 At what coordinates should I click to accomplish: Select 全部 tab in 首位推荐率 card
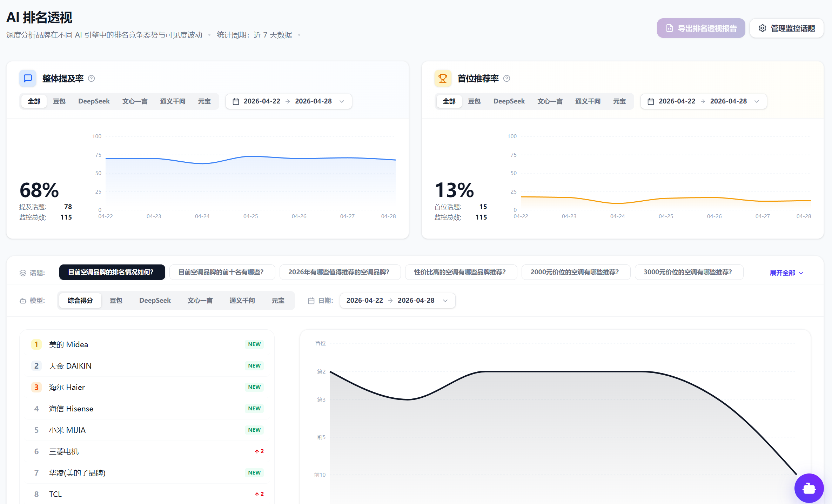point(449,101)
